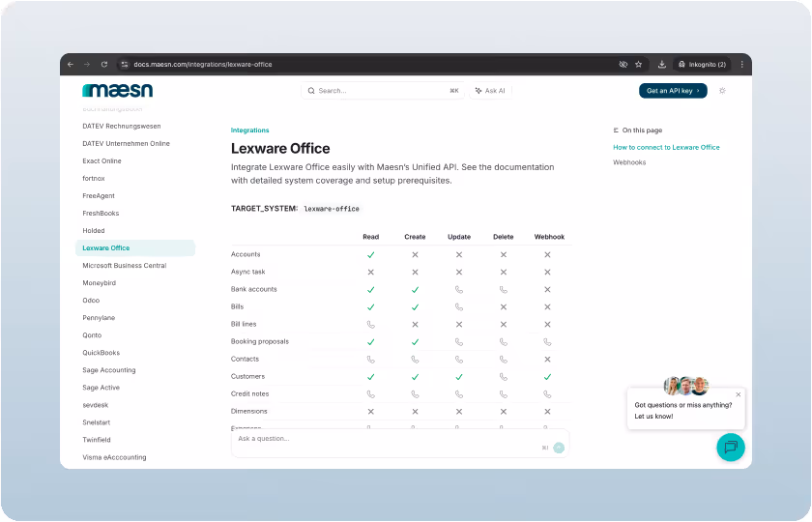Submit question with round send button
This screenshot has width=812, height=522.
tap(559, 448)
